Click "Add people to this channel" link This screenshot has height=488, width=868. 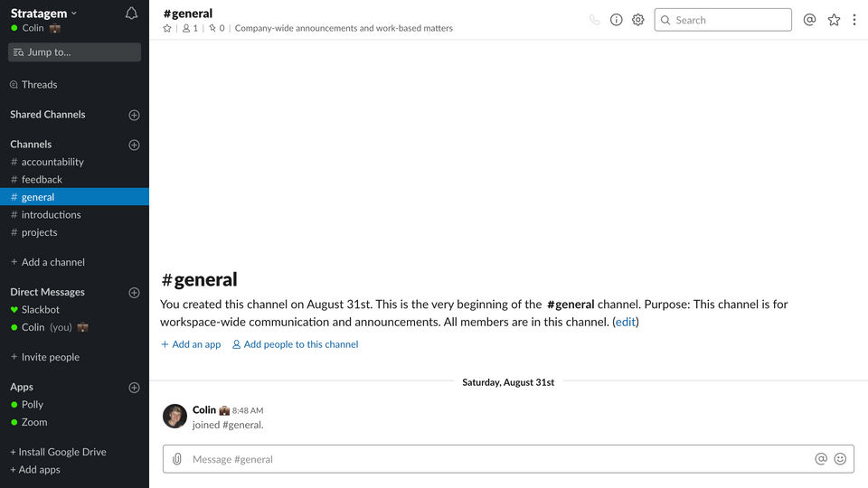click(300, 344)
